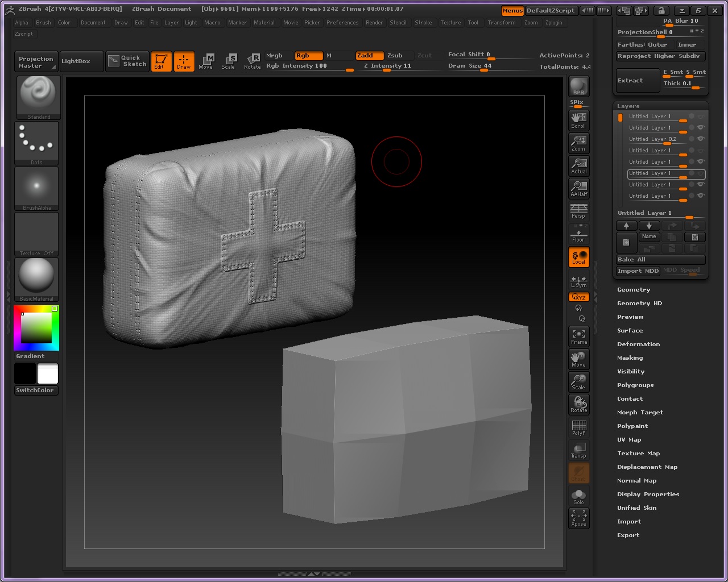728x582 pixels.
Task: Click the Zoom document icon
Action: [x=578, y=143]
